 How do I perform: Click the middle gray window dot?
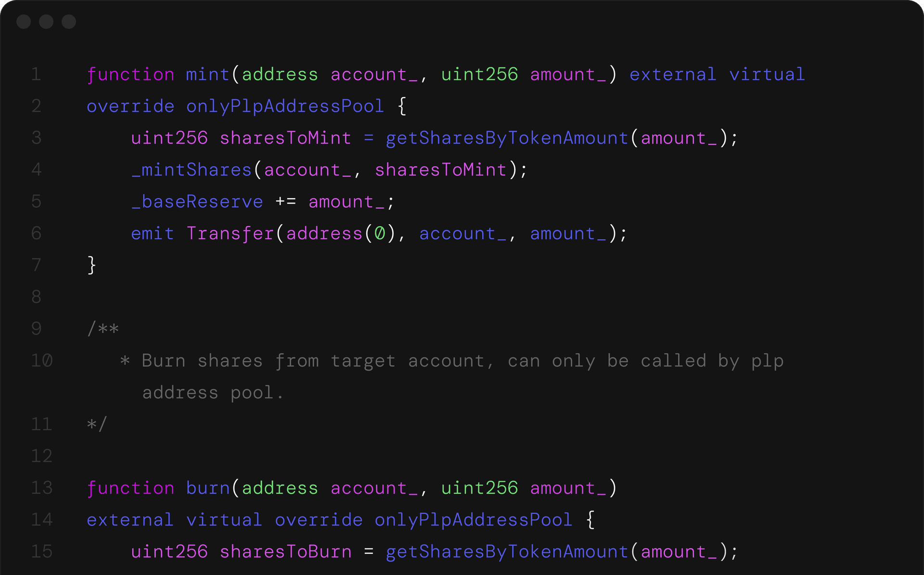tap(46, 22)
